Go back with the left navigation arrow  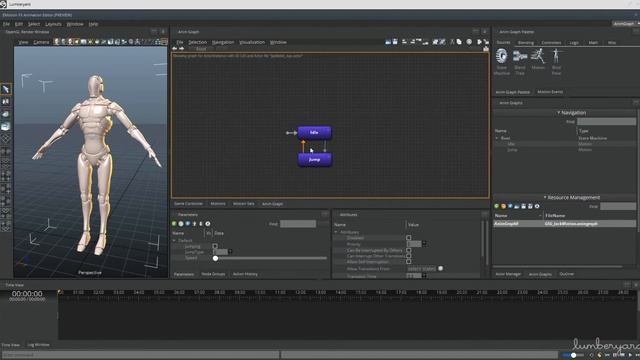[175, 49]
